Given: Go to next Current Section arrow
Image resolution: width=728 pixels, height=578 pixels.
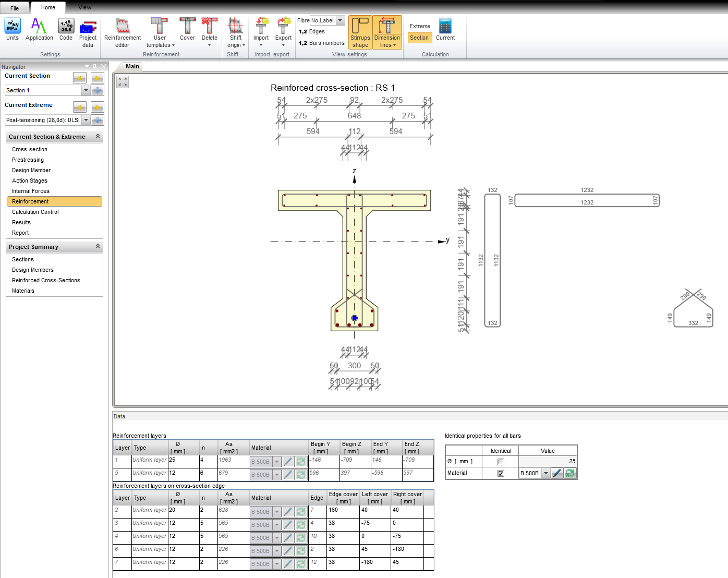Looking at the screenshot, I should 98,78.
